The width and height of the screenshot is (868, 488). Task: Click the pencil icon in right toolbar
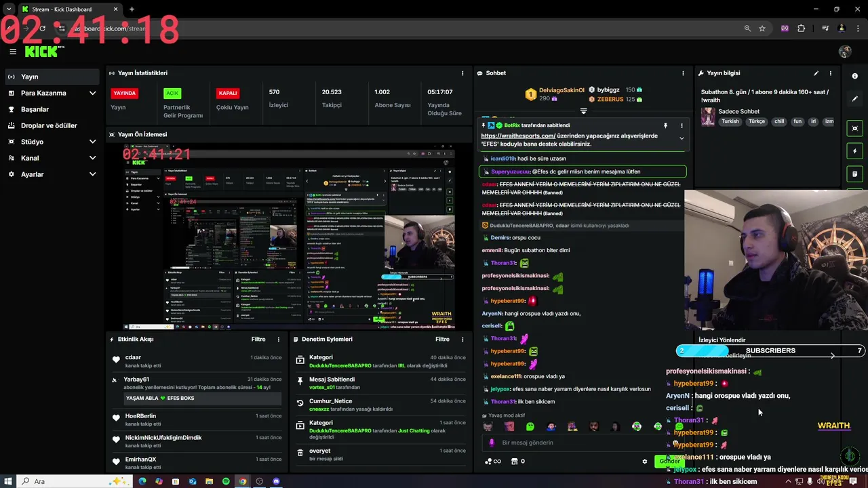(x=855, y=99)
